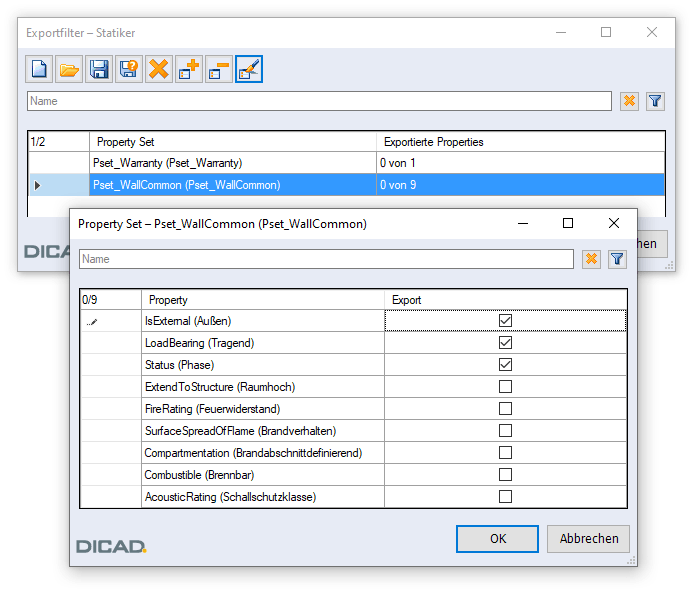Click the Name search field in Property Set dialog
693x589 pixels.
(x=326, y=259)
